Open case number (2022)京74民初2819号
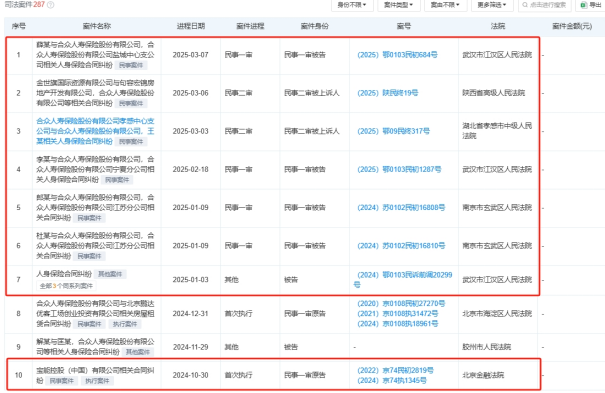This screenshot has width=605, height=393. tap(395, 370)
